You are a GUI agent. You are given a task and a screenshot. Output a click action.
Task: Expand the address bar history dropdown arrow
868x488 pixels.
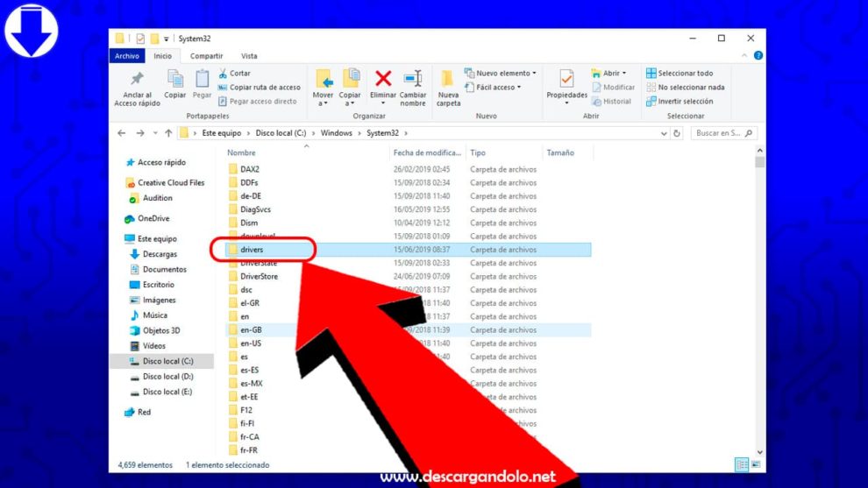[x=664, y=133]
